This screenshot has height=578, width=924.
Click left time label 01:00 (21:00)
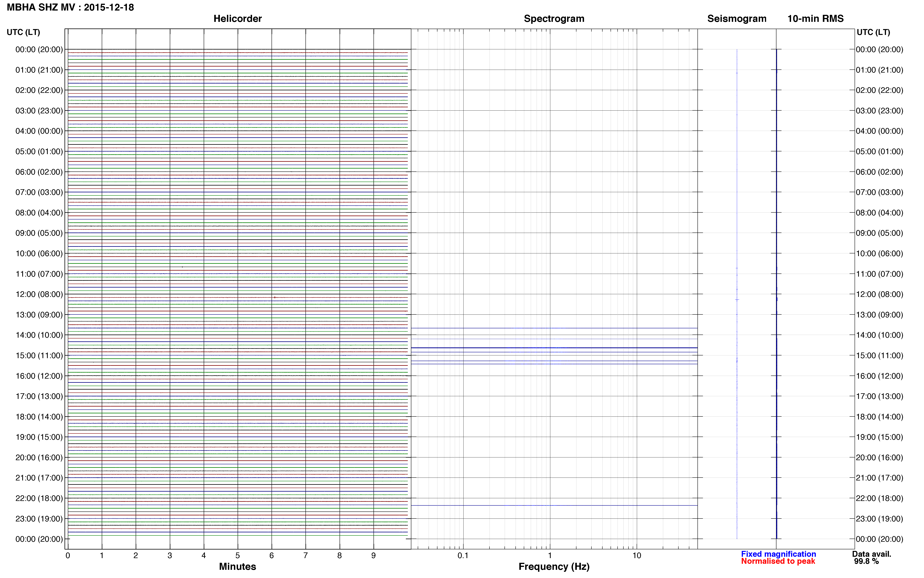[x=39, y=70]
